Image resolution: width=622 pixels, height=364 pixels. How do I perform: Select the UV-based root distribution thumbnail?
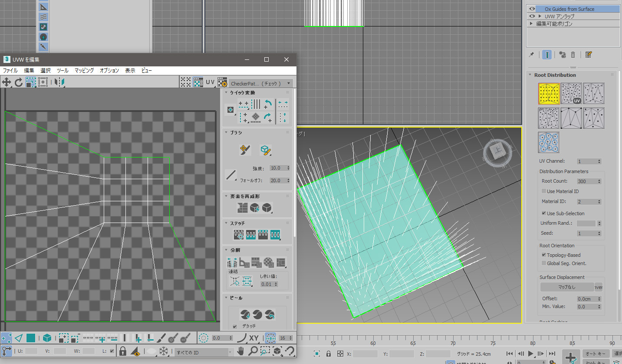pyautogui.click(x=571, y=94)
